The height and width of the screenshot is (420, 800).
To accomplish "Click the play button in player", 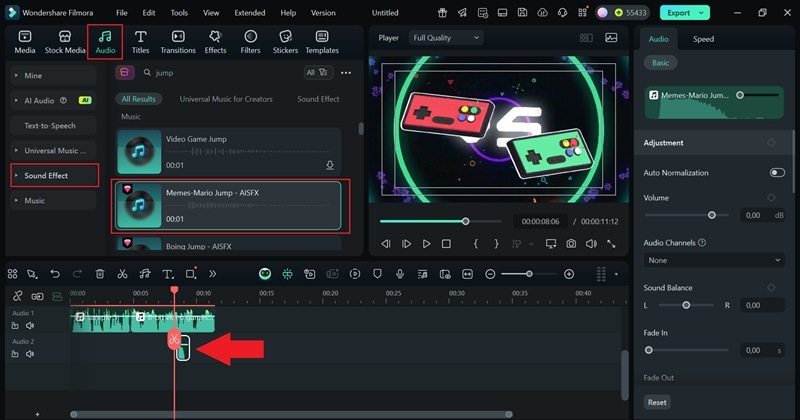I will 427,244.
